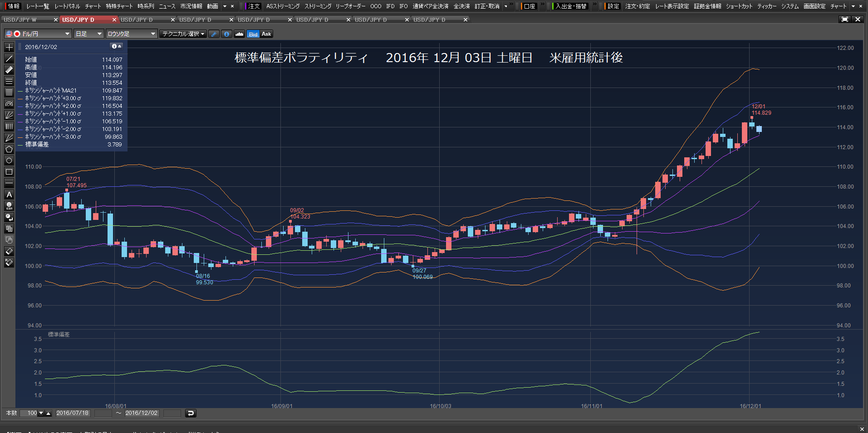The height and width of the screenshot is (433, 868).
Task: Select the multi-line horizontal levels tool
Action: 9,92
